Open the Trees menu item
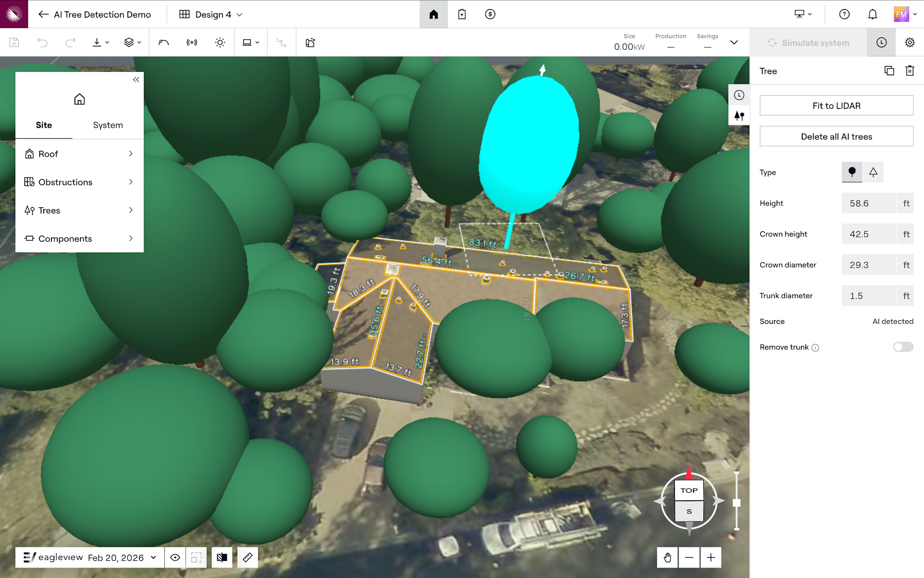Viewport: 924px width, 578px height. 79,210
